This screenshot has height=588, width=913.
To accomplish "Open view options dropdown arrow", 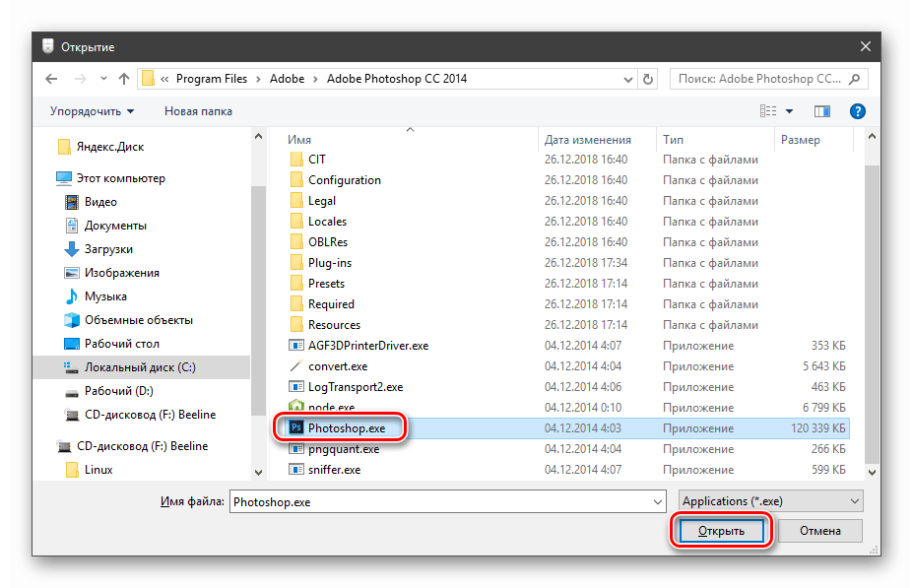I will (x=790, y=111).
